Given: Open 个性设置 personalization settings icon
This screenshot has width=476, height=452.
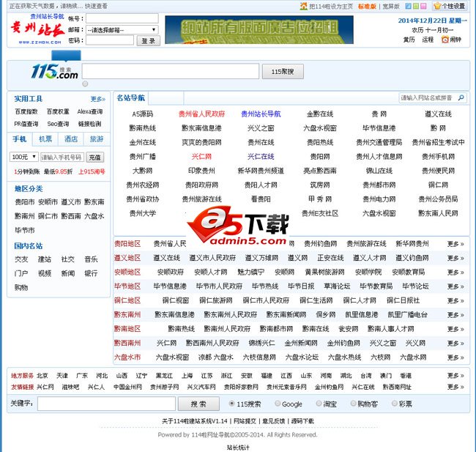Looking at the screenshot, I should coord(437,6).
